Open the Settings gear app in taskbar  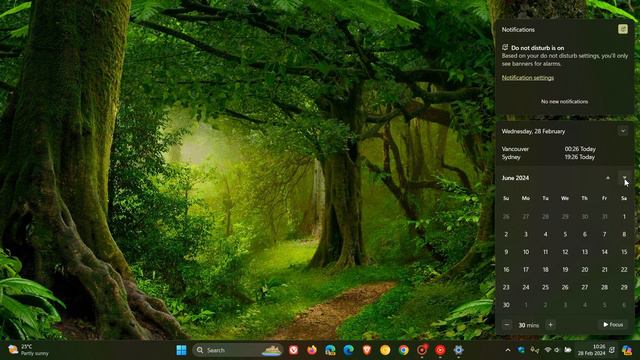(x=458, y=350)
